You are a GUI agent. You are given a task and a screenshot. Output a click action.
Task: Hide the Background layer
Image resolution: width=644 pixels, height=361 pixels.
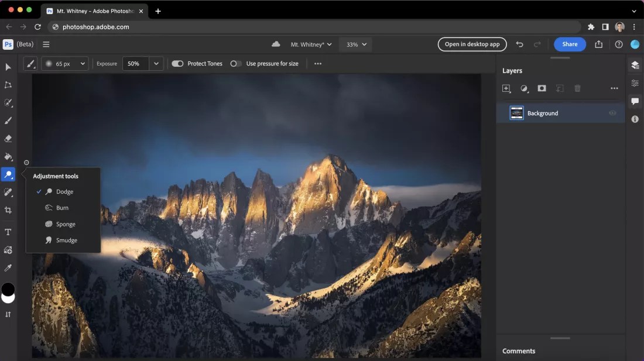click(612, 113)
